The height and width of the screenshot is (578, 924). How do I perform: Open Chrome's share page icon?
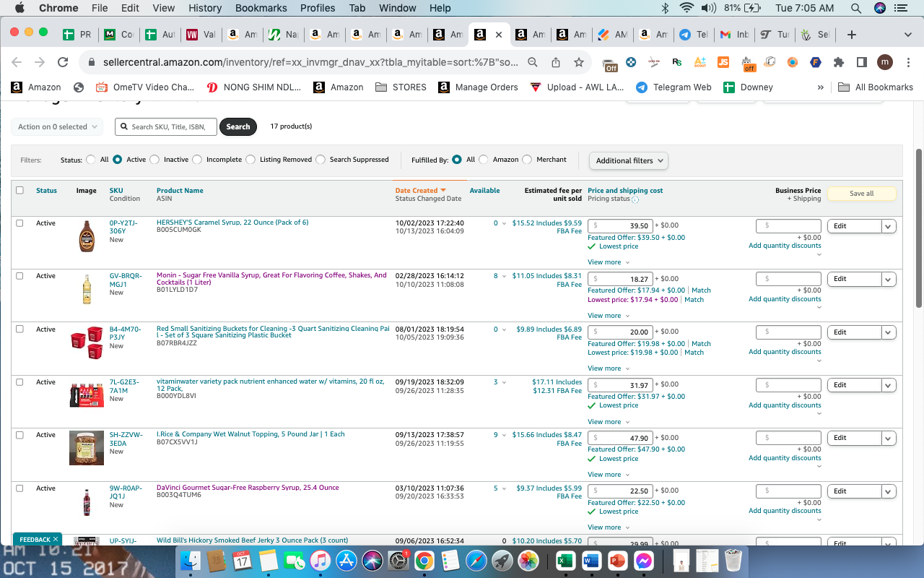pos(555,62)
